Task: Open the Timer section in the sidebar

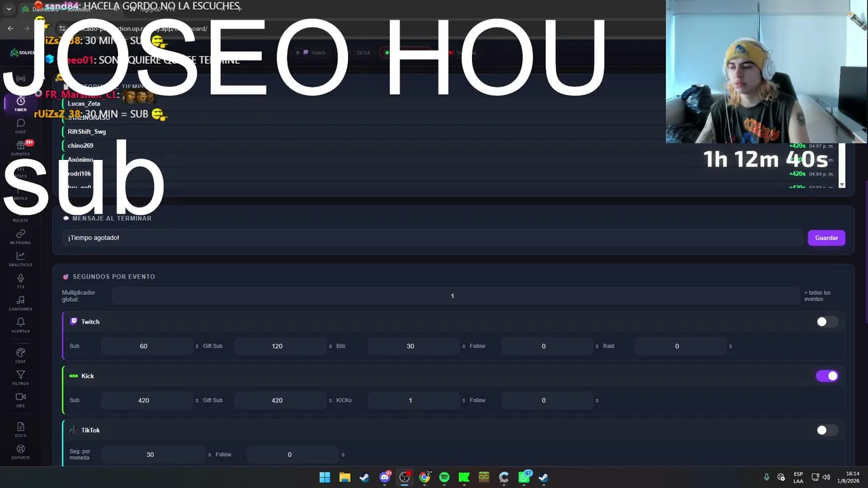Action: (x=20, y=104)
